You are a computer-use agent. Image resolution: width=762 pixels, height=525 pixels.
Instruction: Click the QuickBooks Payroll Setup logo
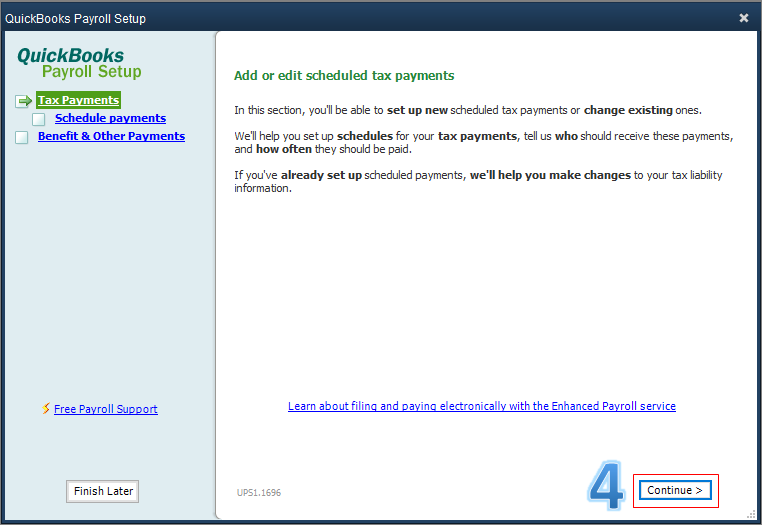(x=79, y=63)
